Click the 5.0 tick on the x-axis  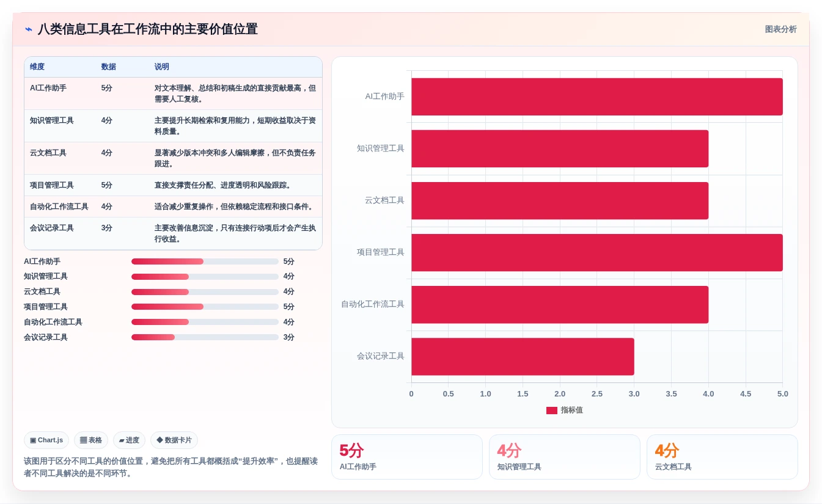[x=783, y=394]
